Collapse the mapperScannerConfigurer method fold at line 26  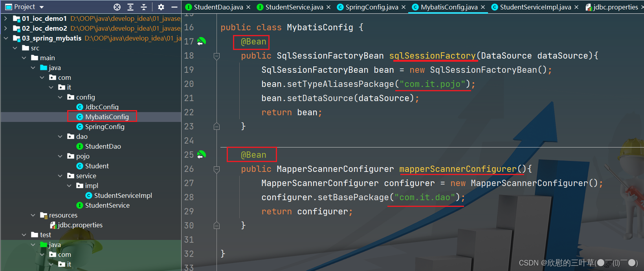[217, 170]
